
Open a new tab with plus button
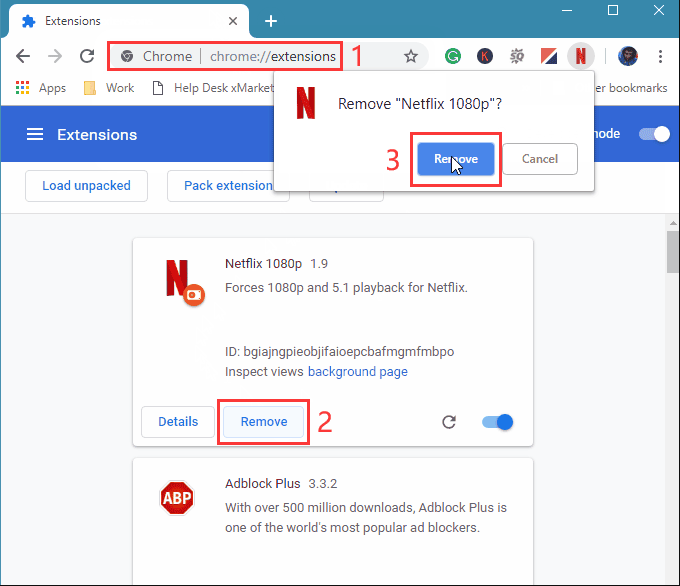pyautogui.click(x=271, y=21)
